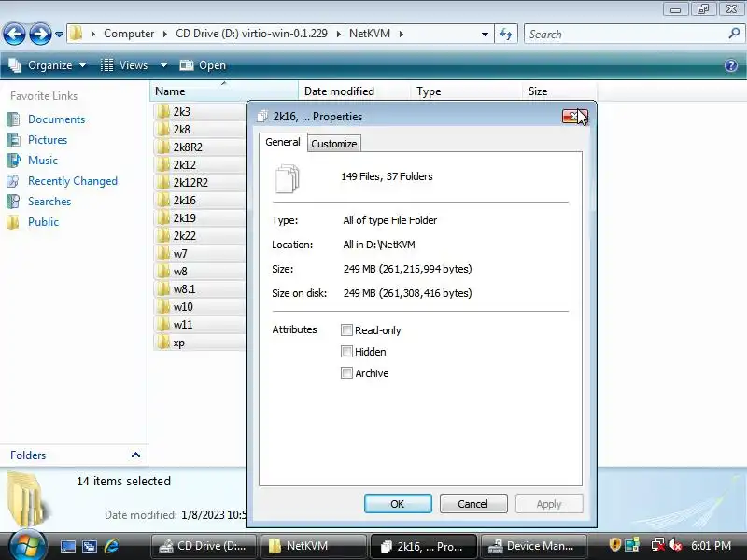Image resolution: width=747 pixels, height=560 pixels.
Task: Open Searches in Favorite Links
Action: point(49,202)
